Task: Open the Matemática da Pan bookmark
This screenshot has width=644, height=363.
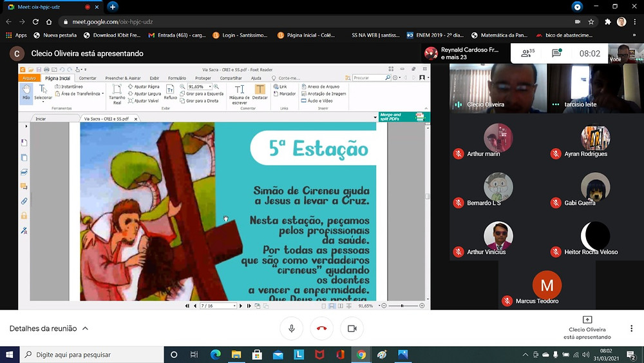Action: point(500,35)
